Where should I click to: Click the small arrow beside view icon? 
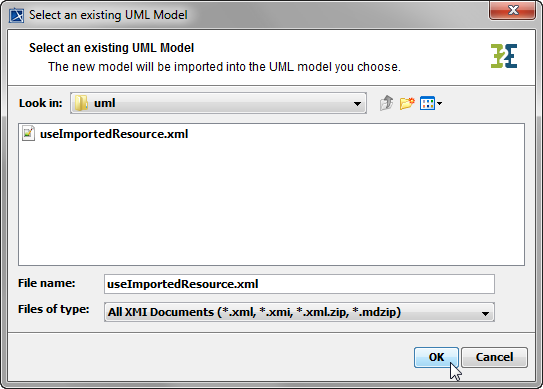439,103
